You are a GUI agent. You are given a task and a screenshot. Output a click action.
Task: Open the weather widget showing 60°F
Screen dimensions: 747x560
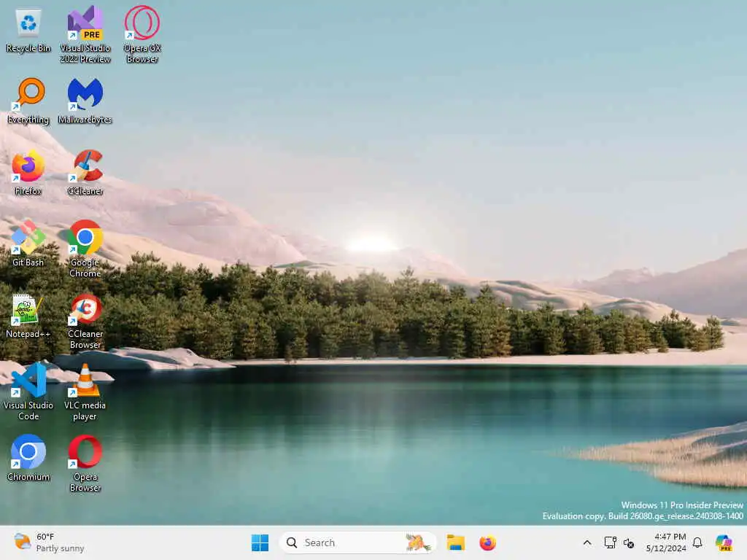pyautogui.click(x=49, y=542)
